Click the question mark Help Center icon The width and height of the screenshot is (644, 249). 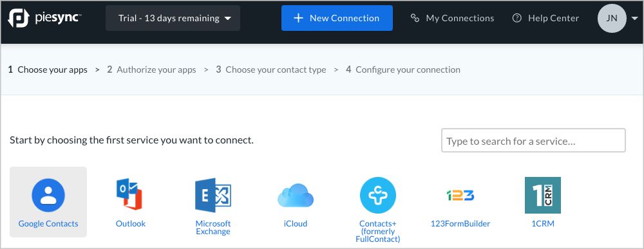[x=517, y=18]
